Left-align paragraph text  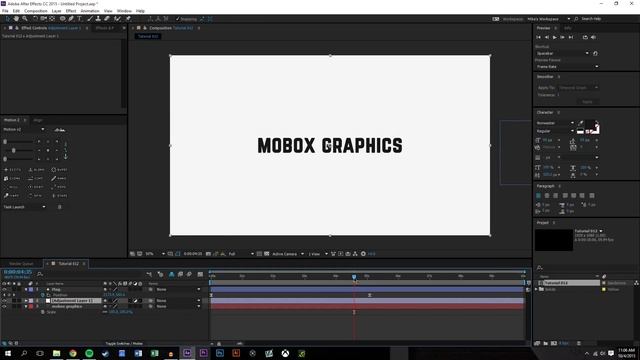point(538,196)
